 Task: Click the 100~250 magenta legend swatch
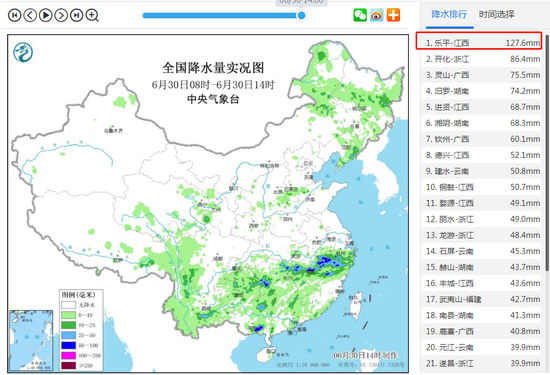68,355
